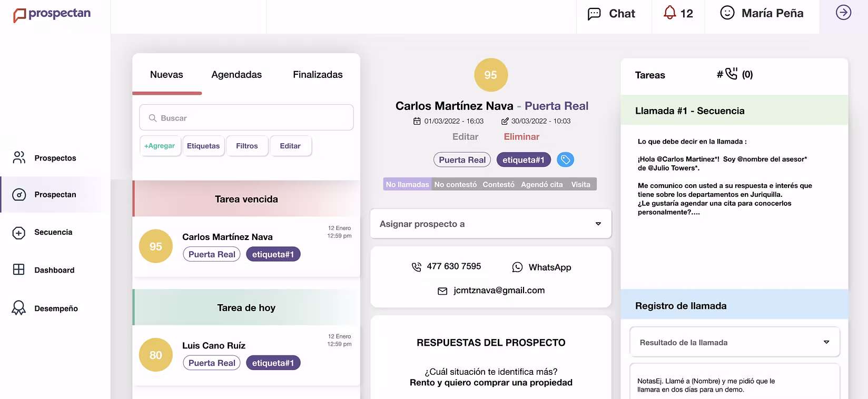Click the Tareas heading

tap(650, 75)
